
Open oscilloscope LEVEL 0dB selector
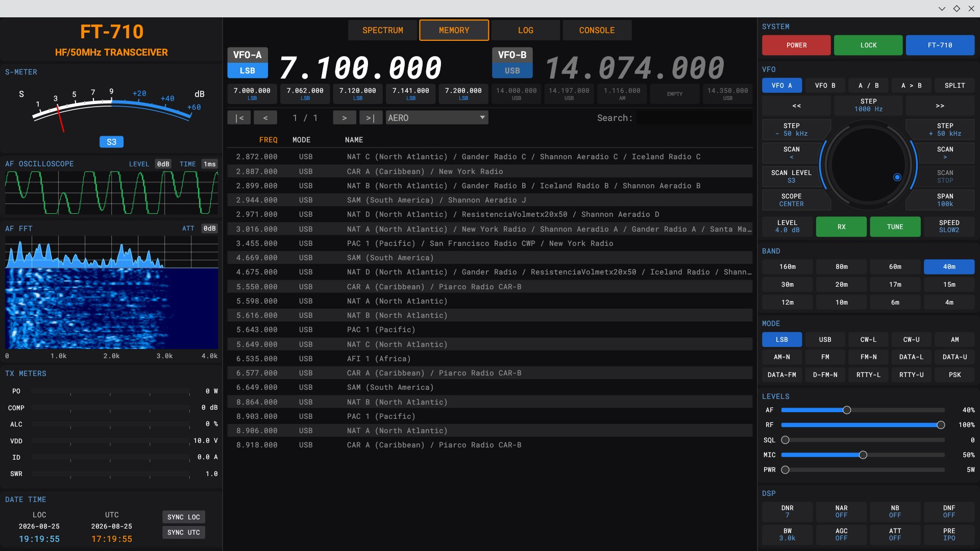point(163,164)
